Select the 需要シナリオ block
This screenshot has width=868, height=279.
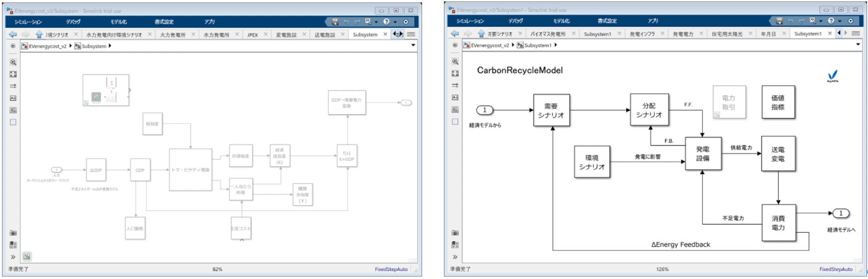point(551,110)
